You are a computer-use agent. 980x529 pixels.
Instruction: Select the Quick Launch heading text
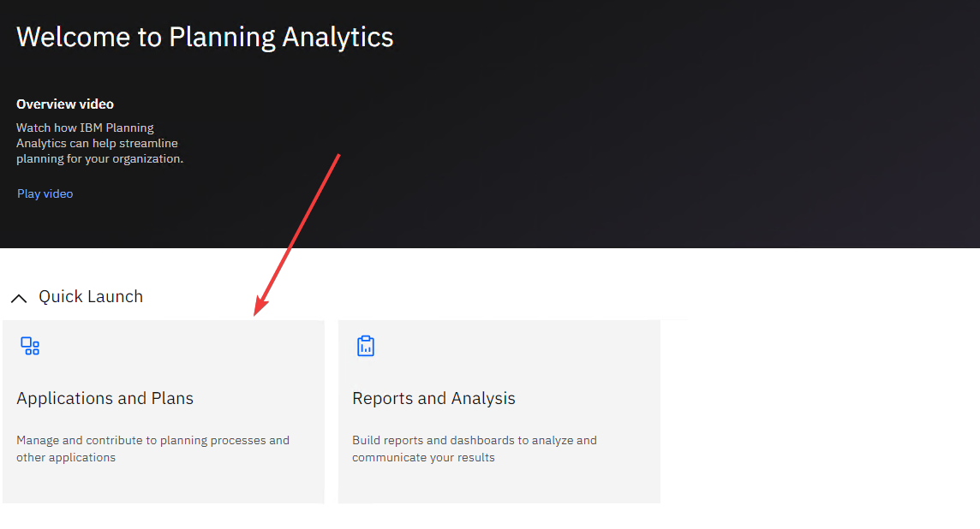click(x=91, y=297)
